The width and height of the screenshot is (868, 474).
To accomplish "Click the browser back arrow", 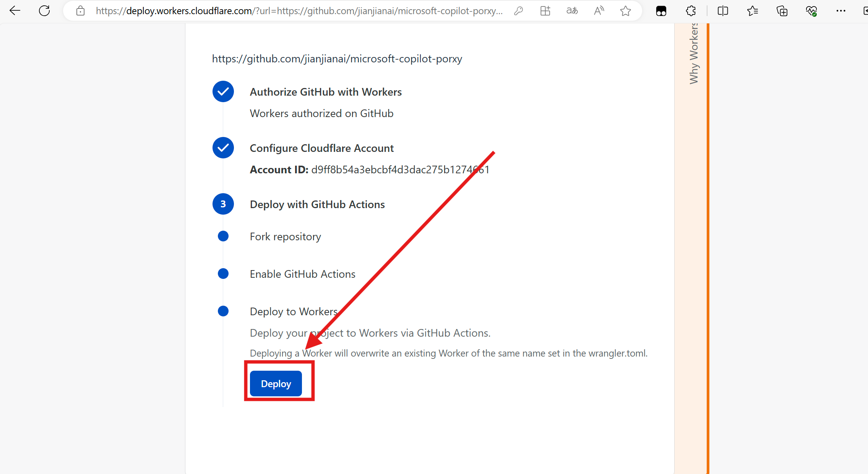I will [15, 11].
